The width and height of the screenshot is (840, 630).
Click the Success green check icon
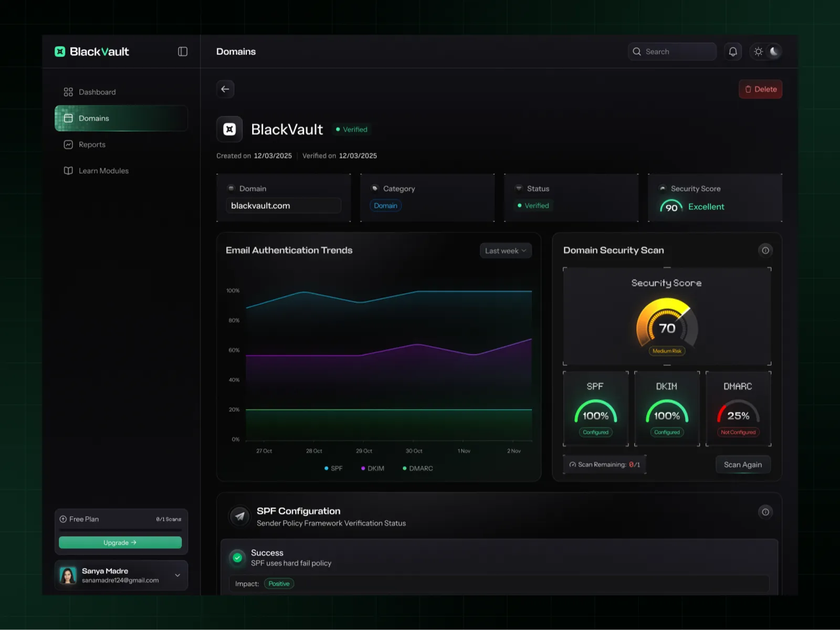pyautogui.click(x=237, y=558)
